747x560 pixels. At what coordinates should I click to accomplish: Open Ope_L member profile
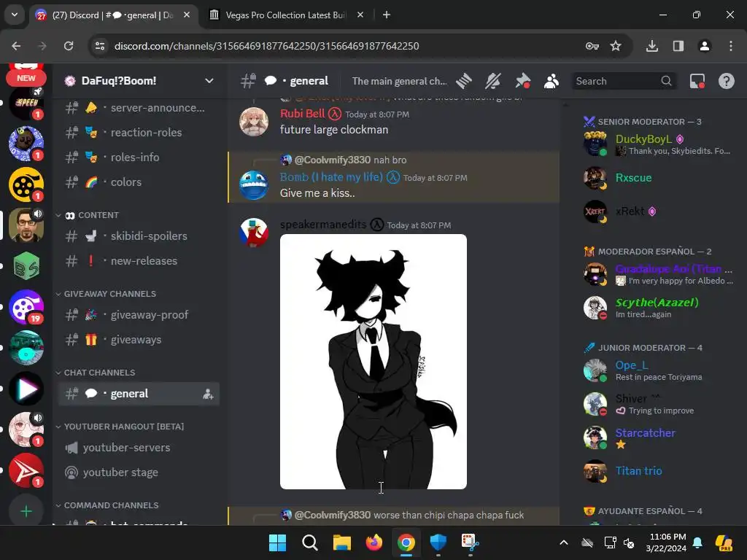click(x=658, y=370)
